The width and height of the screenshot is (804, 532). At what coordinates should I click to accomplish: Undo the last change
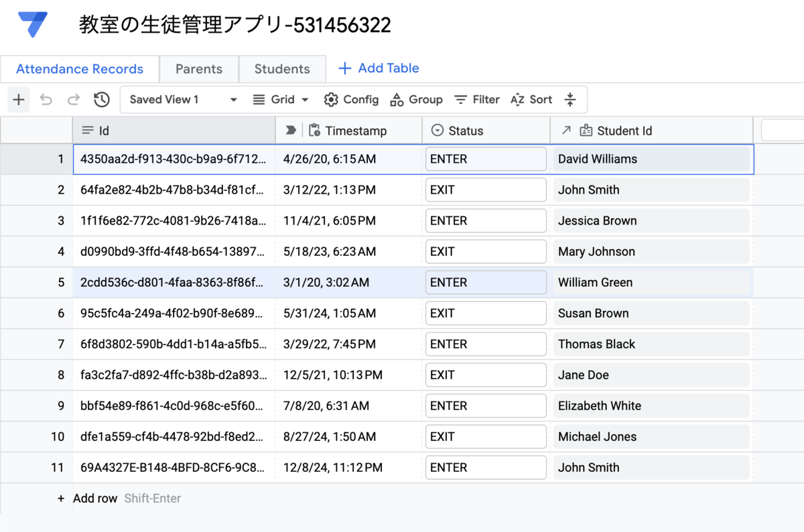(x=46, y=100)
